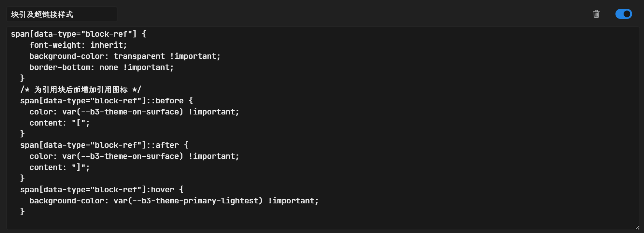Click the content: "]" line

coord(59,167)
